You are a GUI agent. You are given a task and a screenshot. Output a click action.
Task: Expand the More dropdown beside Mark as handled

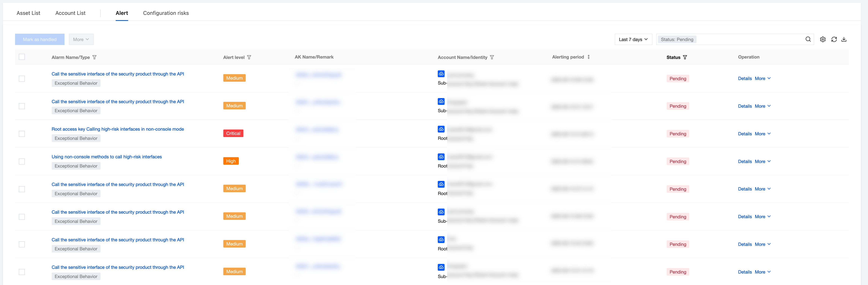pyautogui.click(x=81, y=40)
